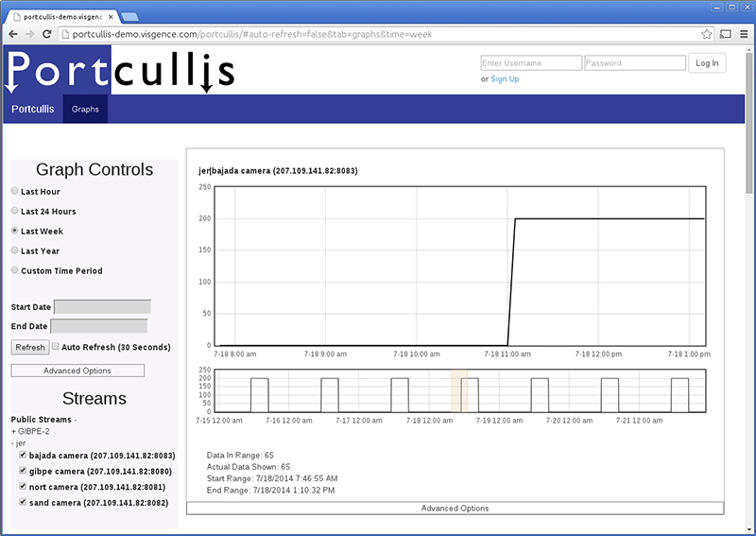Screen dimensions: 756x536
Task: Click the page vertical scrollbar thumb
Action: (749, 121)
